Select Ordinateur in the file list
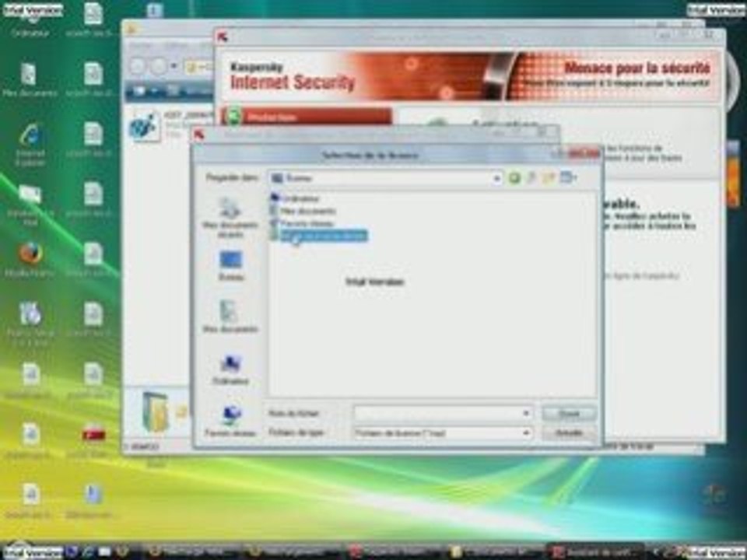 (295, 198)
